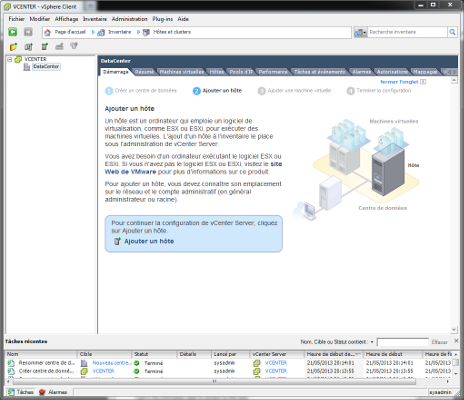The image size is (464, 400).
Task: Click the fermer l'onglet link
Action: click(399, 82)
